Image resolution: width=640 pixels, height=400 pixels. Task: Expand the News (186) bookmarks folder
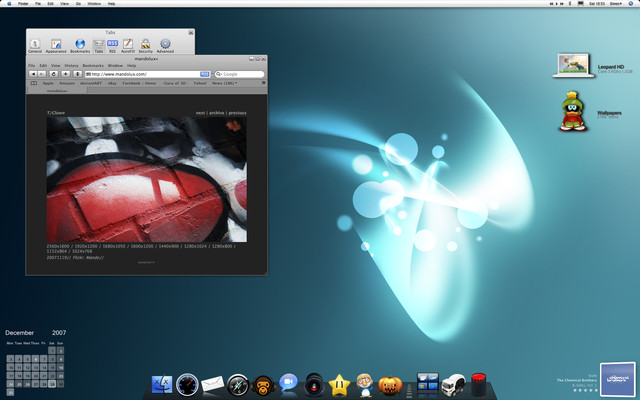[x=226, y=84]
